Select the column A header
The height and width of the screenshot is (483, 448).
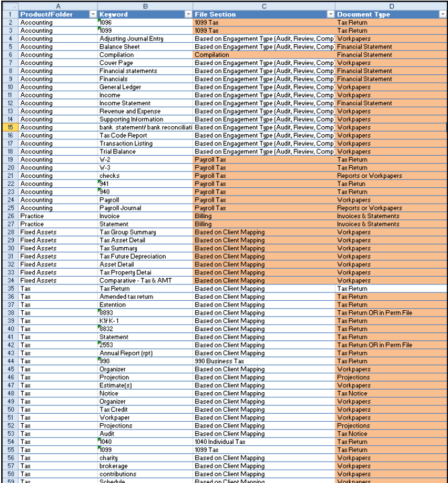pyautogui.click(x=57, y=5)
